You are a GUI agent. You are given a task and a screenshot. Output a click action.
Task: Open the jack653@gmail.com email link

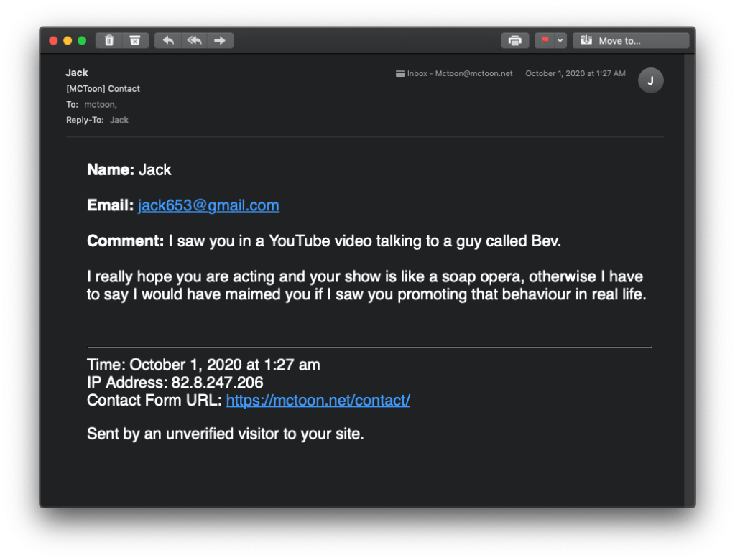click(x=208, y=206)
